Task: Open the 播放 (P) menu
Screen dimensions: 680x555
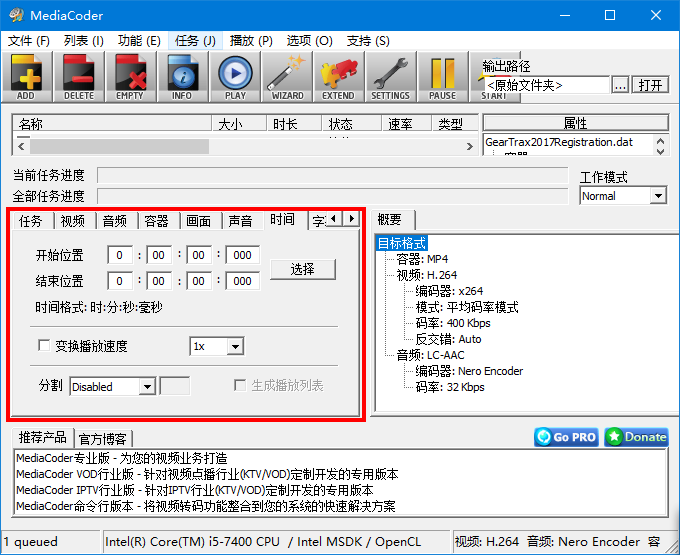Action: click(x=251, y=41)
